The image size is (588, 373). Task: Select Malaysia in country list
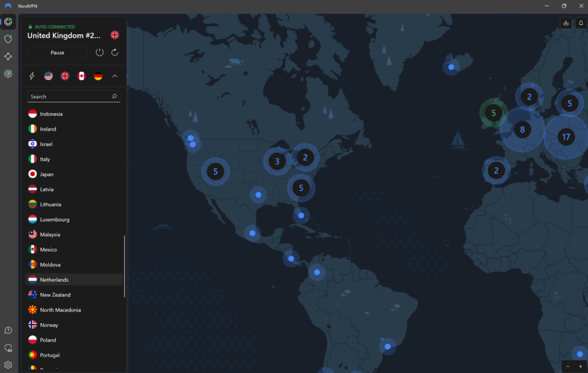74,234
